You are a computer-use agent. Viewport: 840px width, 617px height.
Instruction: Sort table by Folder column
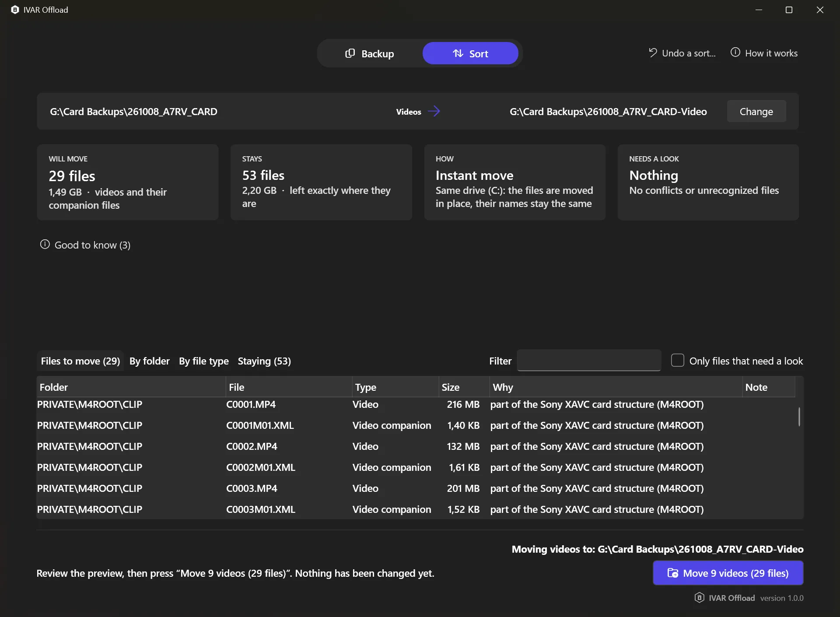tap(131, 387)
